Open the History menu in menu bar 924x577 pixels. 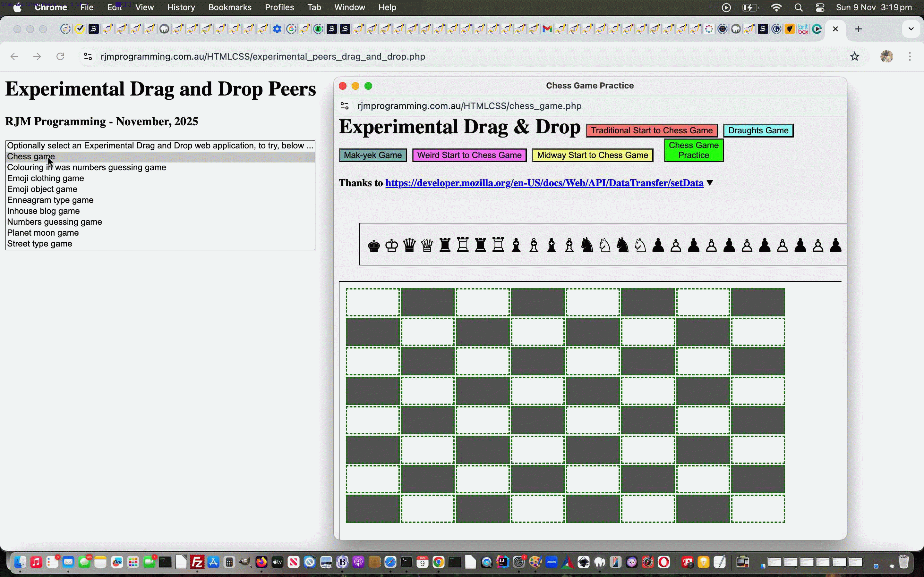pyautogui.click(x=181, y=7)
